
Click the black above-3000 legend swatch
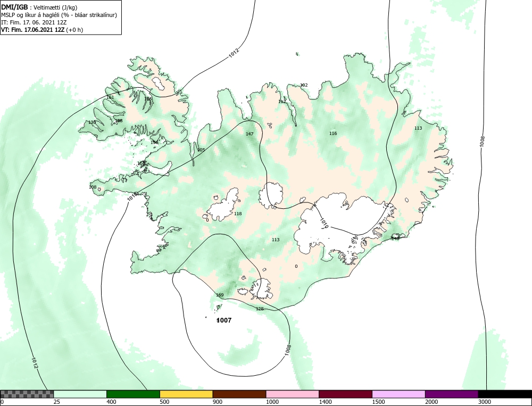(505, 394)
